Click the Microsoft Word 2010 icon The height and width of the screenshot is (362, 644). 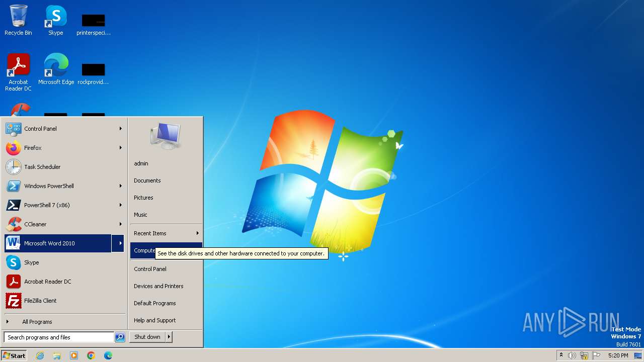[14, 243]
